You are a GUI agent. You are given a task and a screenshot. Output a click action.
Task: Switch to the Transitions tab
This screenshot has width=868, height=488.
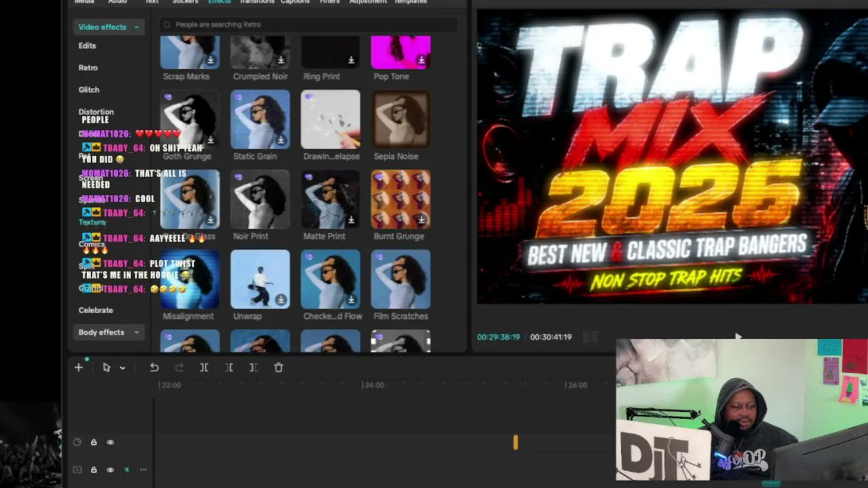[257, 2]
